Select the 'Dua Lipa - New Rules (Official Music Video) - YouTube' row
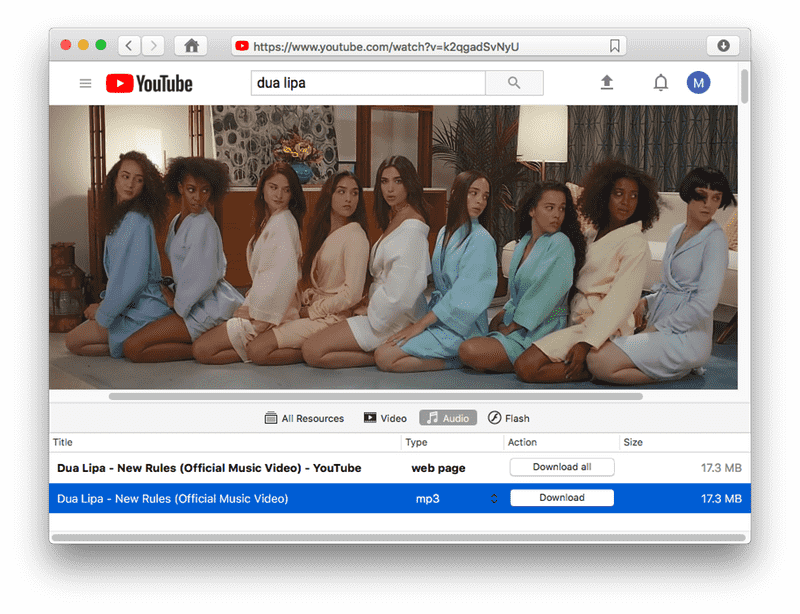Image resolution: width=800 pixels, height=614 pixels. [399, 468]
